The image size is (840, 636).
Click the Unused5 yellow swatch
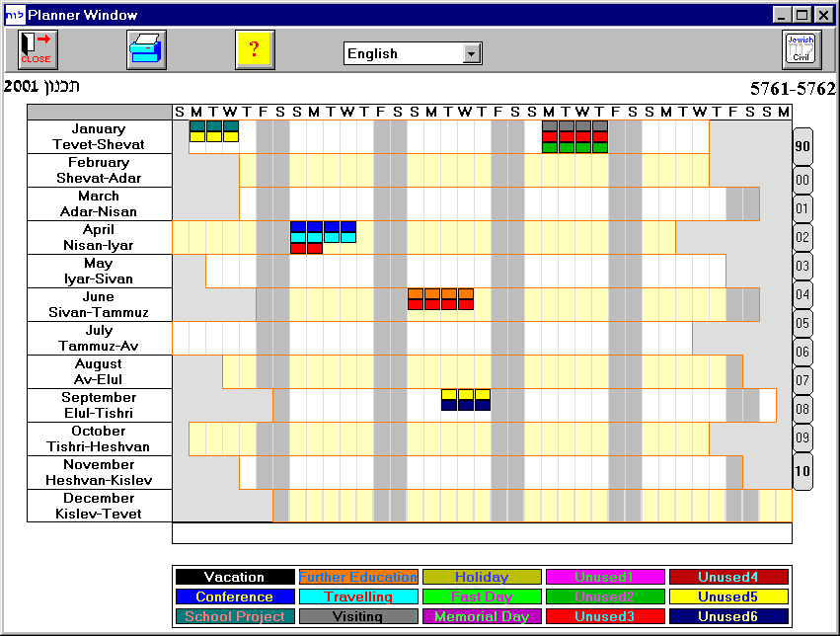pos(728,596)
